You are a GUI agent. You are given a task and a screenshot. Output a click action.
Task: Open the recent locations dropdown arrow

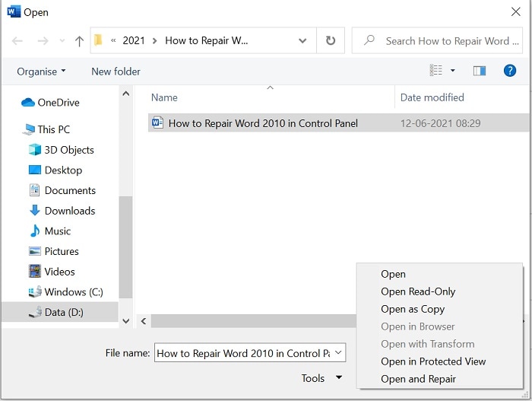(x=62, y=41)
